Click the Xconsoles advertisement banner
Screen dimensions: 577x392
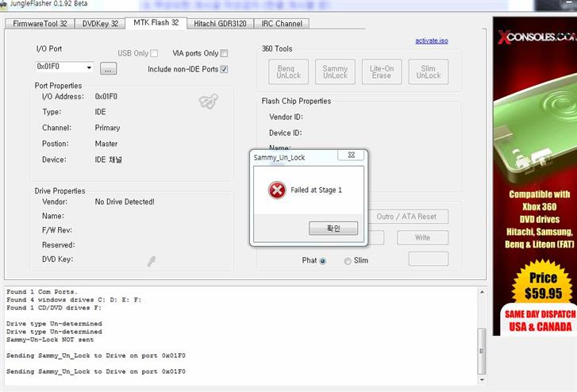click(x=535, y=176)
